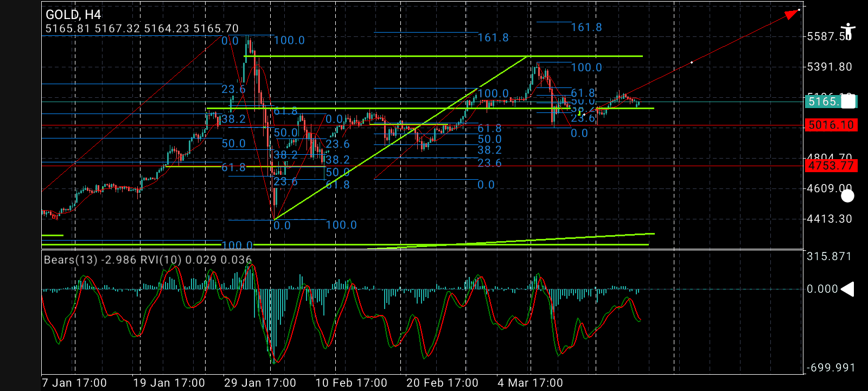Click the GOLD, H4 chart title
Viewport: 868px width, 391px height.
click(73, 15)
